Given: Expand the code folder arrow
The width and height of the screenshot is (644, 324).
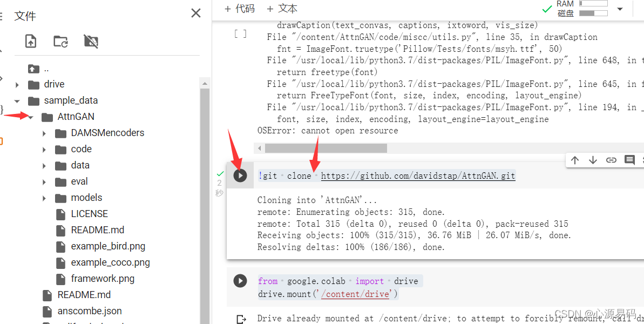Looking at the screenshot, I should [x=44, y=150].
